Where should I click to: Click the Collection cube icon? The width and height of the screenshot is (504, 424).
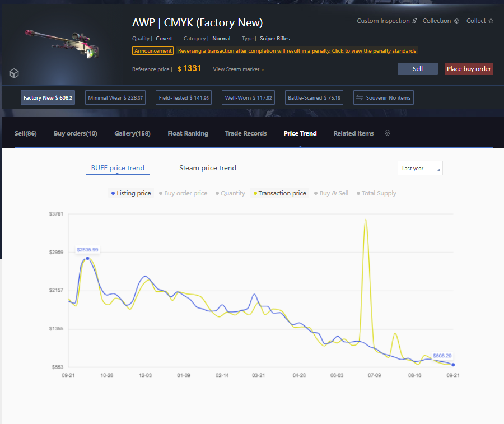(456, 21)
